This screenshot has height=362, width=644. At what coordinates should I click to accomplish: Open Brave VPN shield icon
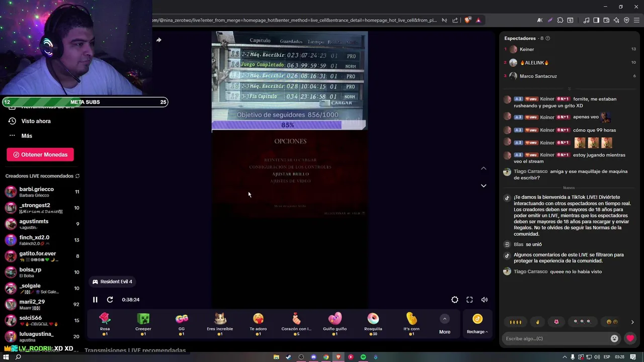tap(626, 20)
